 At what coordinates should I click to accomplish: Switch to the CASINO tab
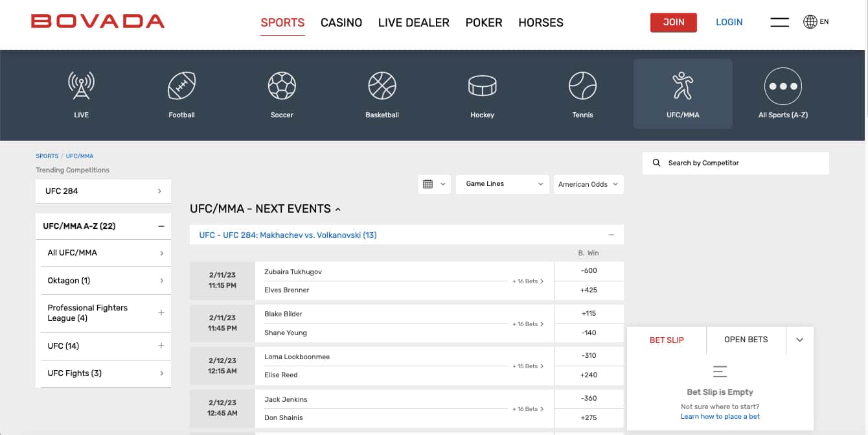coord(341,22)
